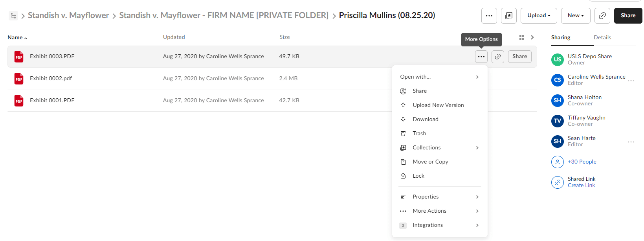
Task: Expand the Collections submenu
Action: pyautogui.click(x=440, y=147)
